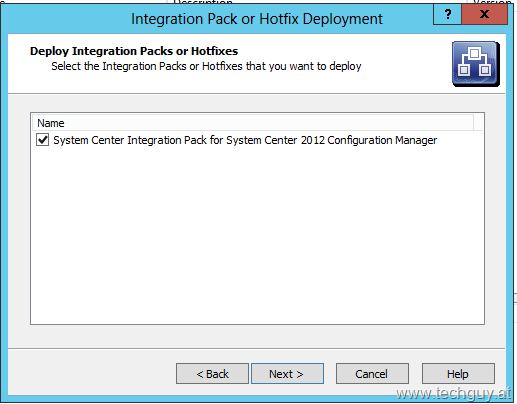Go back with the < Back button
This screenshot has width=517, height=404.
212,374
